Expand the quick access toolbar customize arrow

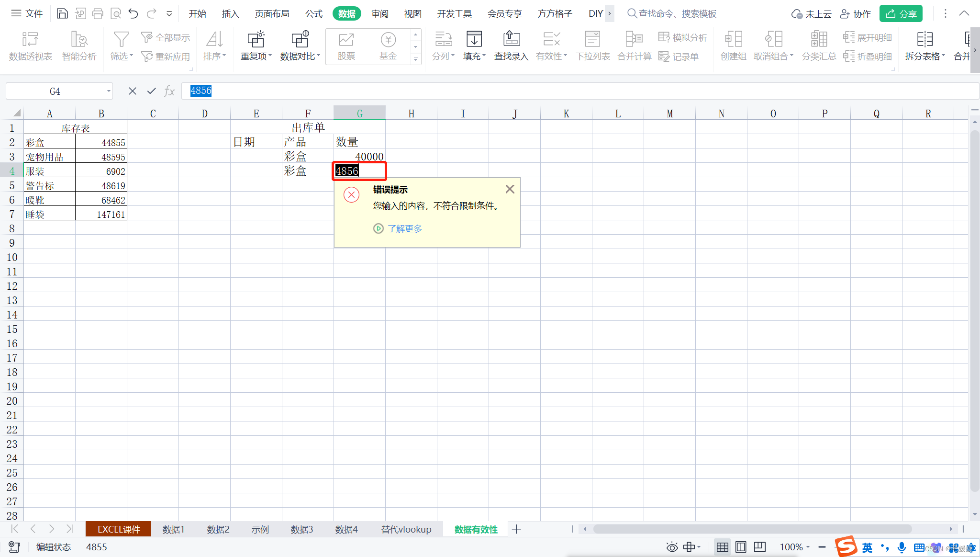[x=169, y=14]
